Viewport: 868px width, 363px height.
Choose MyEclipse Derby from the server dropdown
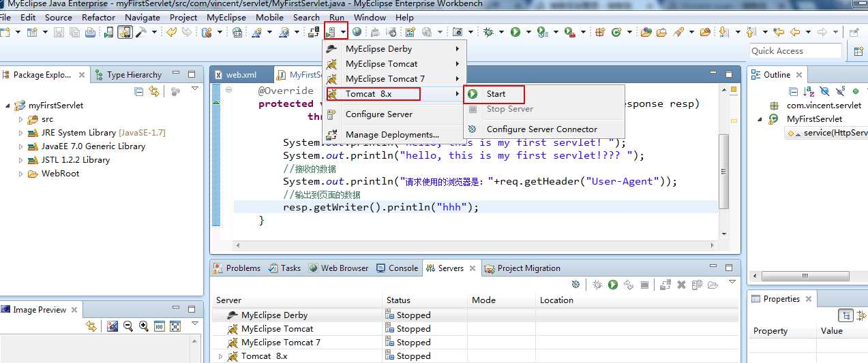pos(394,49)
